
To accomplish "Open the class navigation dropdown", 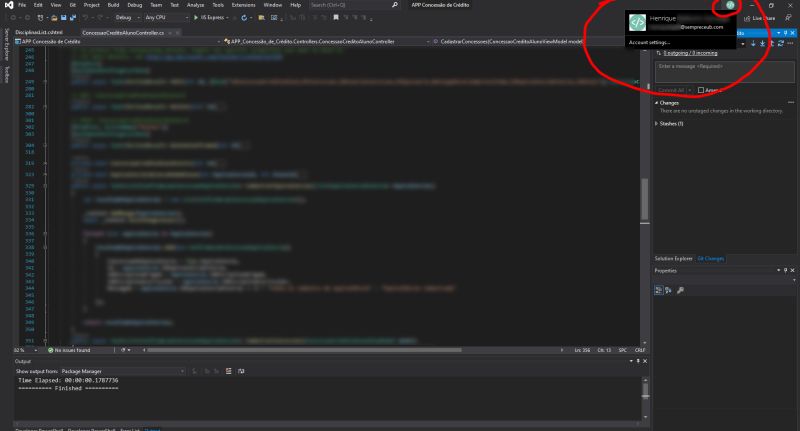I will (327, 41).
